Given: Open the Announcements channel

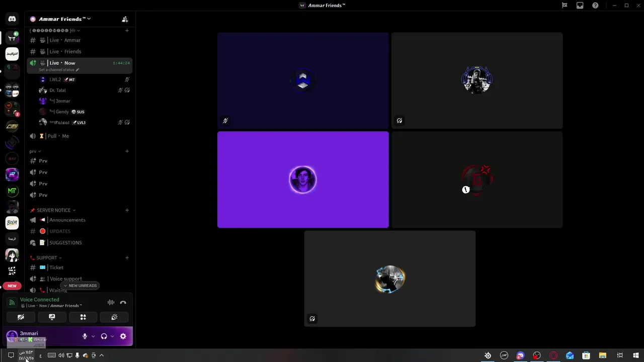Looking at the screenshot, I should pos(79,220).
